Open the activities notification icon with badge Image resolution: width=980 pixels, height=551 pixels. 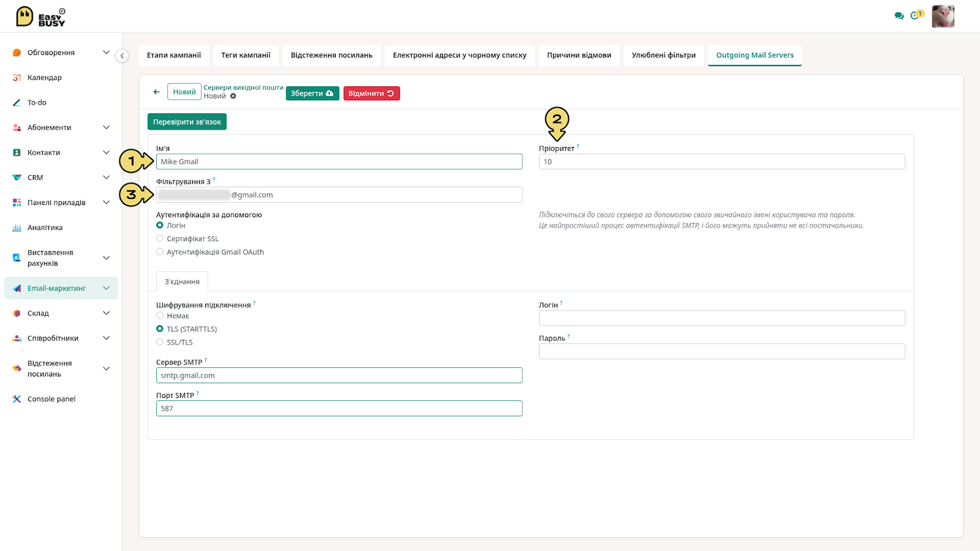tap(917, 15)
